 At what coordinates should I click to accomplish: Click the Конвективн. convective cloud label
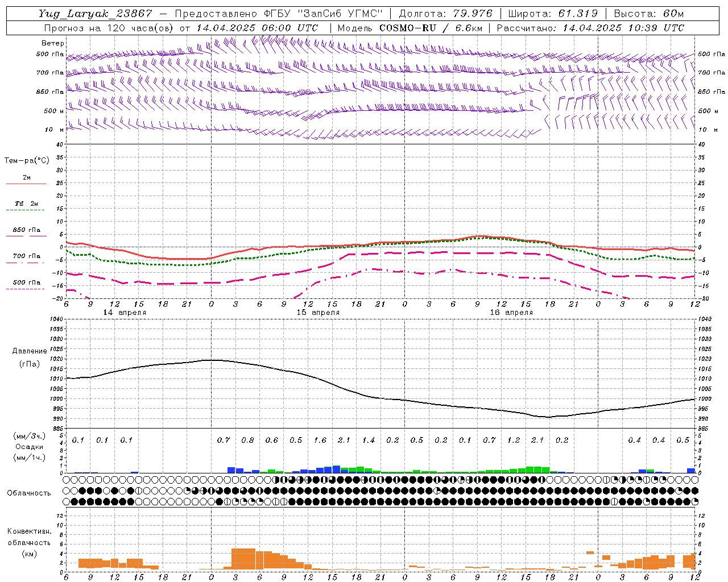tap(29, 531)
